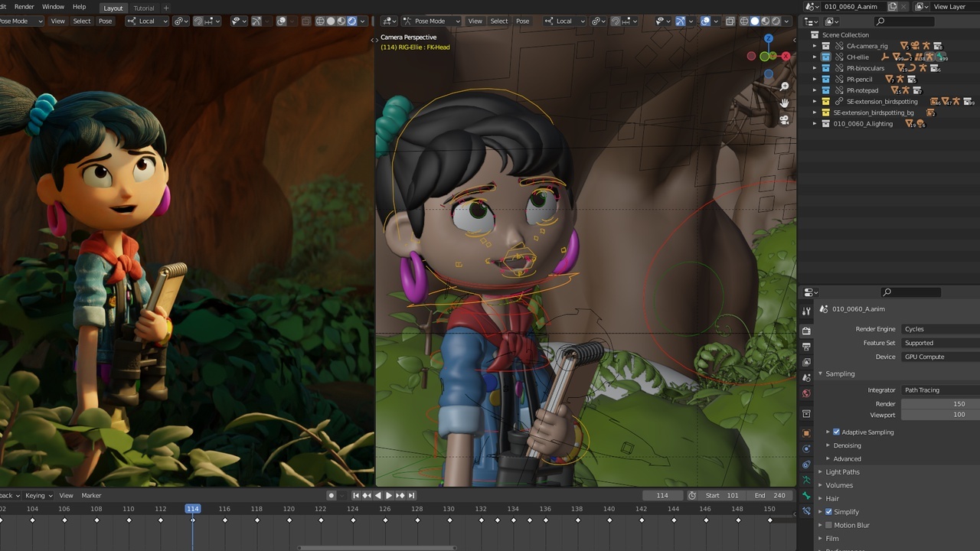Expand the CH-ellie collection in outliner
Screen dimensions: 980x551
[x=815, y=57]
